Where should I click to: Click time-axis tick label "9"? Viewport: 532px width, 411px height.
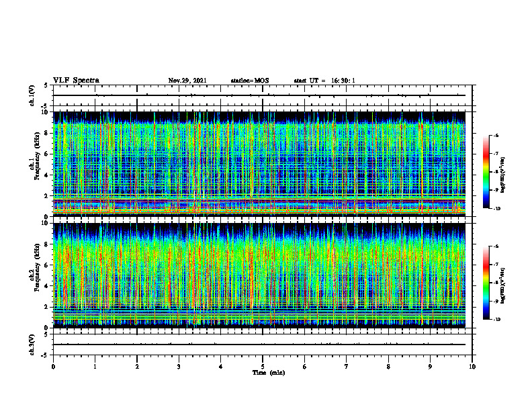click(x=430, y=367)
